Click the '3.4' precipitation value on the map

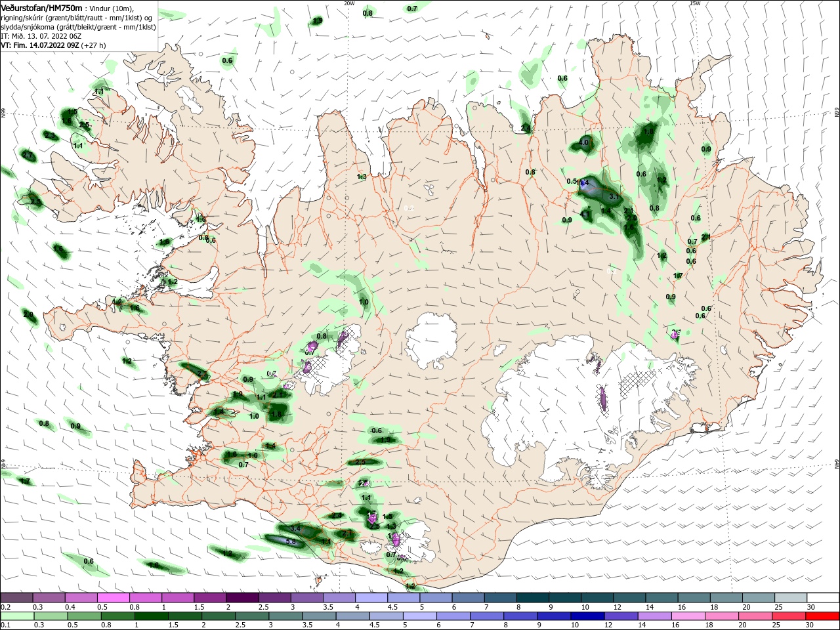tap(295, 528)
